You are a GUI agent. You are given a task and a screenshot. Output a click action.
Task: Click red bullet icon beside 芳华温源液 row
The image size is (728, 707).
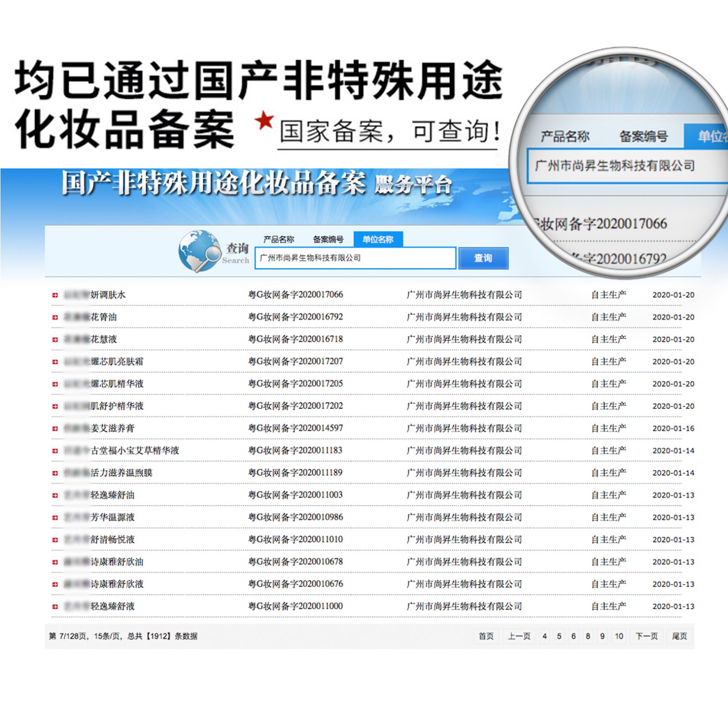55,518
